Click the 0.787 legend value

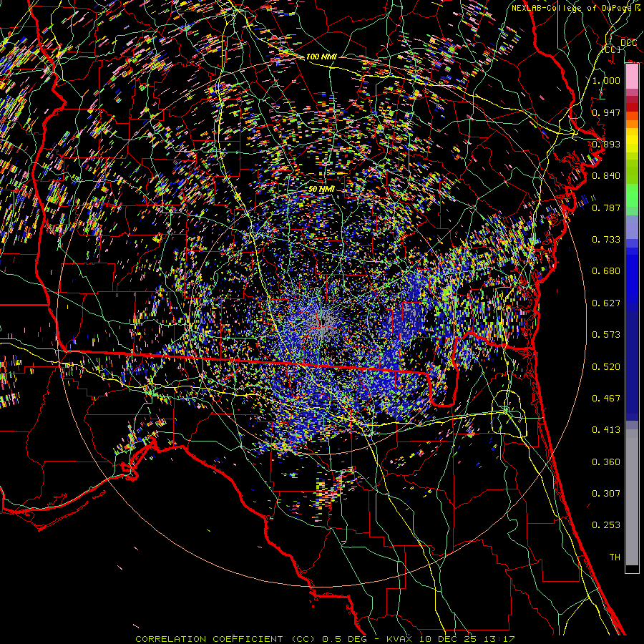(x=606, y=208)
